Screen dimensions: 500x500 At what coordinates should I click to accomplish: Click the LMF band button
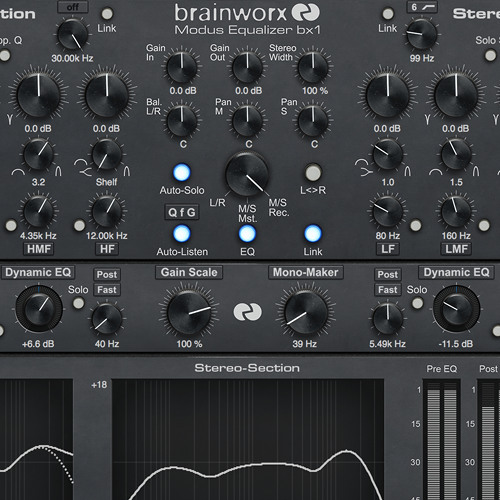456,249
